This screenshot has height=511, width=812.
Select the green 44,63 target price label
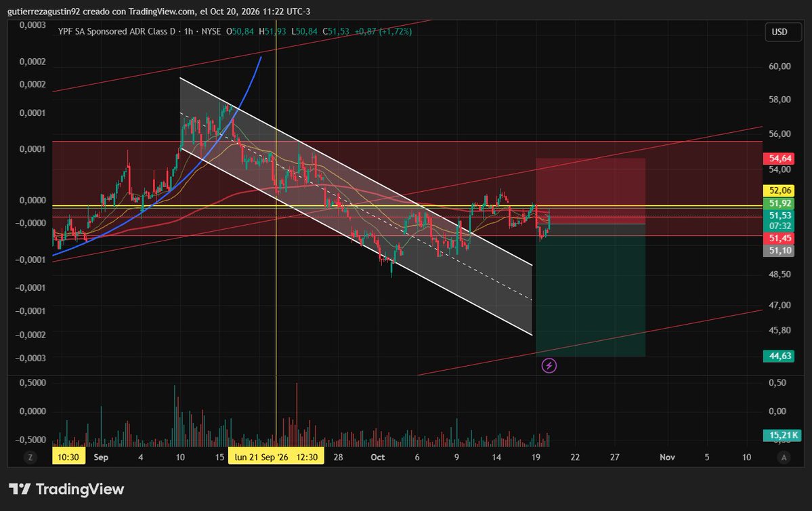coord(780,356)
